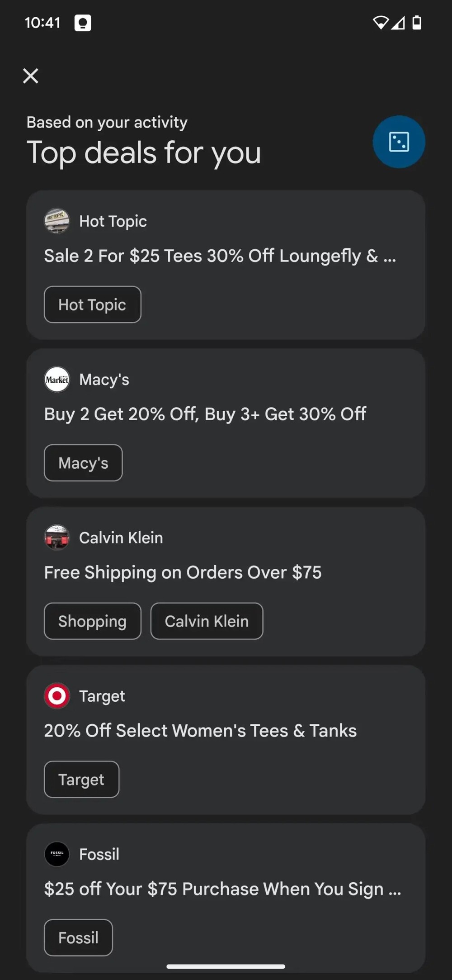The width and height of the screenshot is (452, 980).
Task: Open Free Shipping Over $75 deal
Action: (183, 573)
